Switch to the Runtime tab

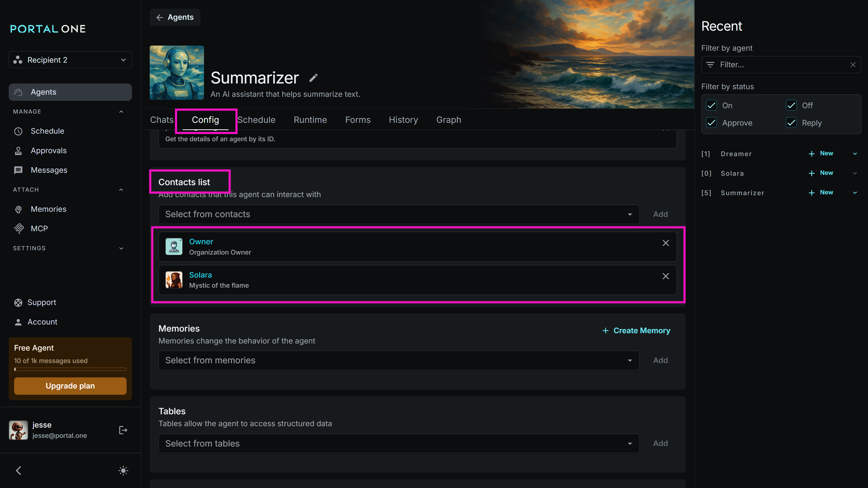click(x=310, y=120)
